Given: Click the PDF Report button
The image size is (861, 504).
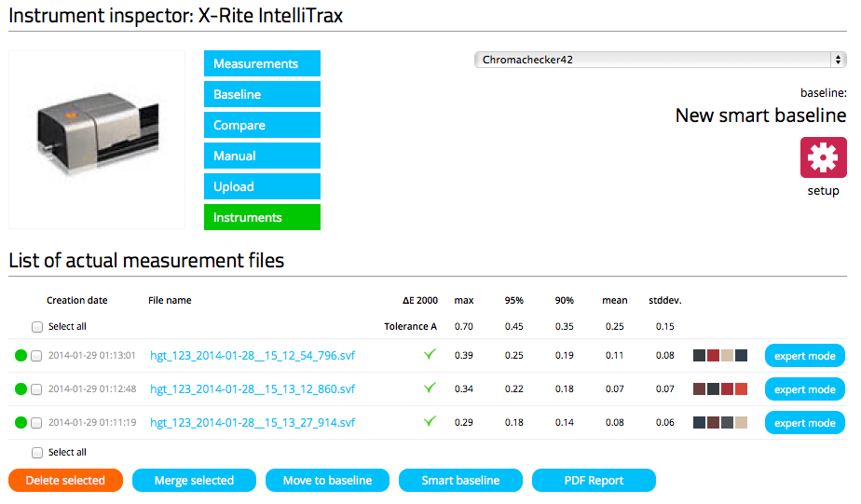Looking at the screenshot, I should [x=594, y=481].
